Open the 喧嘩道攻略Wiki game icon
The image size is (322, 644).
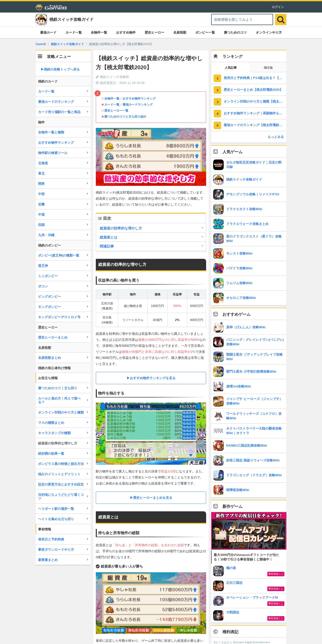[218, 490]
